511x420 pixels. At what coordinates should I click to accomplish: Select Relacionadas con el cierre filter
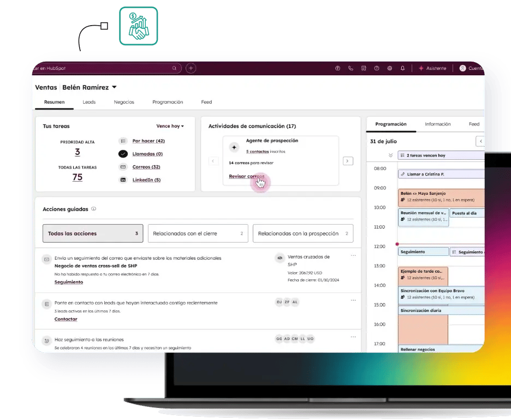pos(198,233)
